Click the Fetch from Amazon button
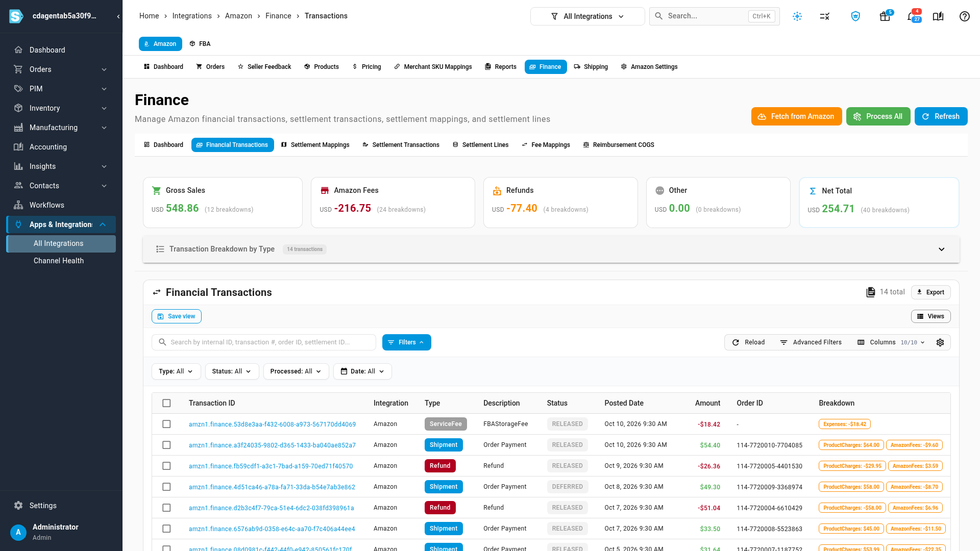 click(796, 116)
